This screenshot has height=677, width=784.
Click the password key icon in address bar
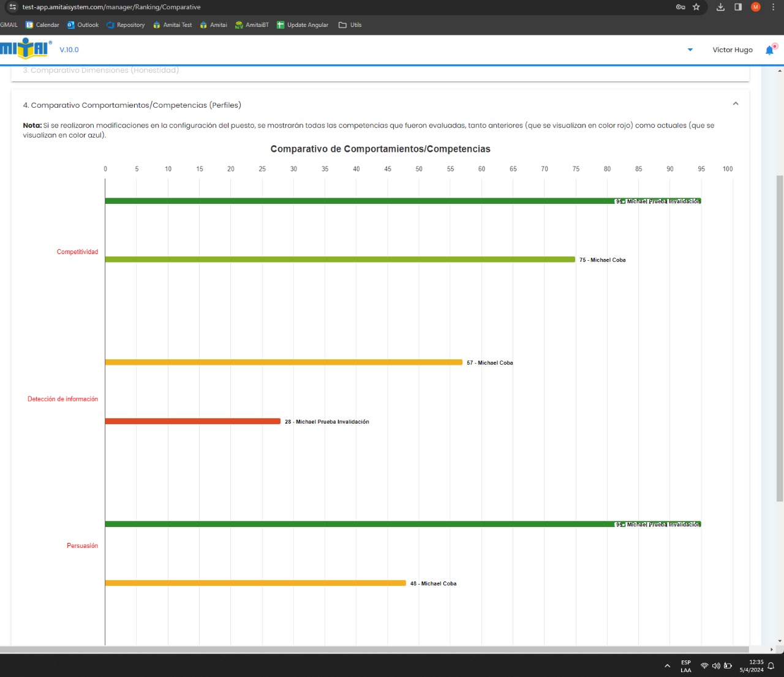coord(680,7)
